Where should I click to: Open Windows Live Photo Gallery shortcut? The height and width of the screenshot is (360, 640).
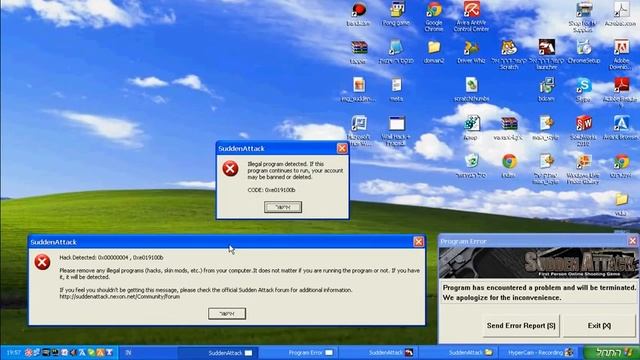583,169
